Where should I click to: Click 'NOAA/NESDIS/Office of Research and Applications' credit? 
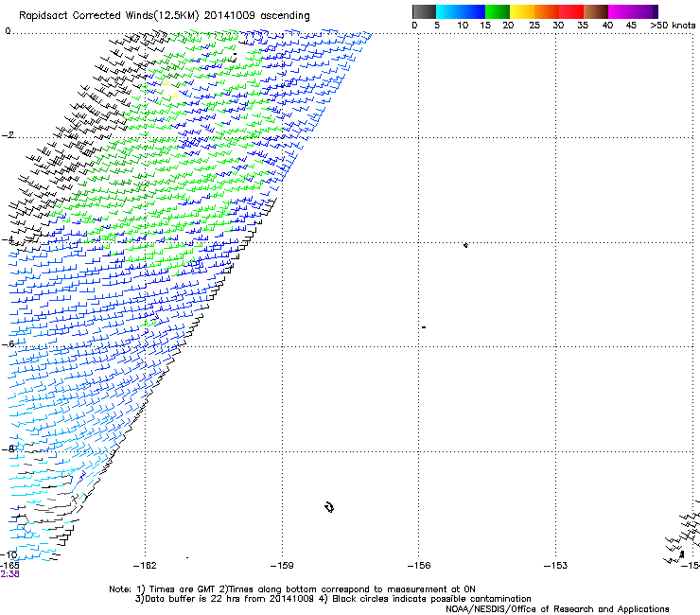(x=557, y=609)
